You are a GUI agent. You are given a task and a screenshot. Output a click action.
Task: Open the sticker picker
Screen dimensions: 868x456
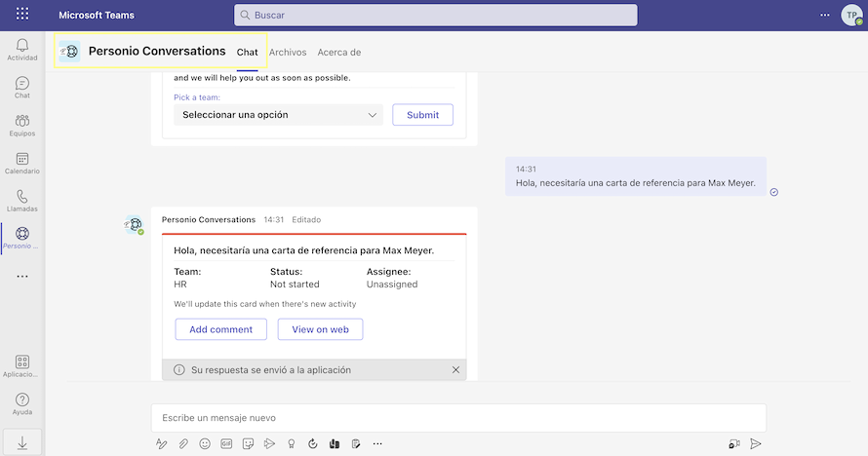click(x=248, y=444)
